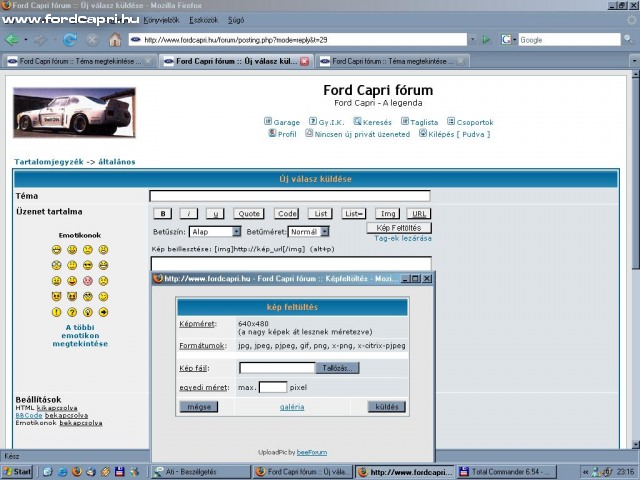
Task: Open Total Commander floppy icon in quick launch
Action: [119, 472]
